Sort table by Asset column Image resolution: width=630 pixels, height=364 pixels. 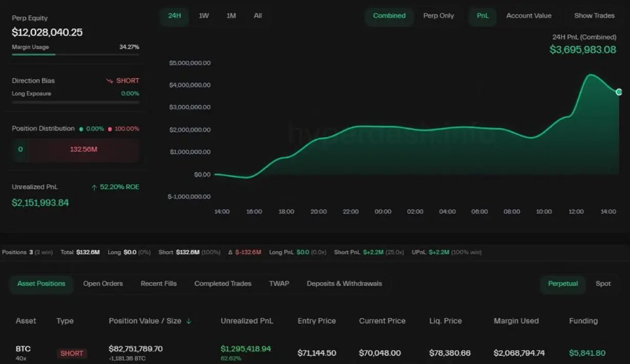pyautogui.click(x=26, y=321)
